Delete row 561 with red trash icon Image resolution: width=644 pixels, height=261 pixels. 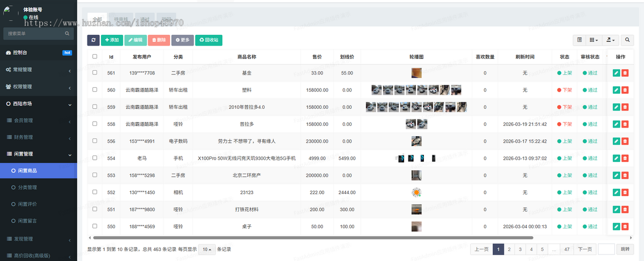625,73
